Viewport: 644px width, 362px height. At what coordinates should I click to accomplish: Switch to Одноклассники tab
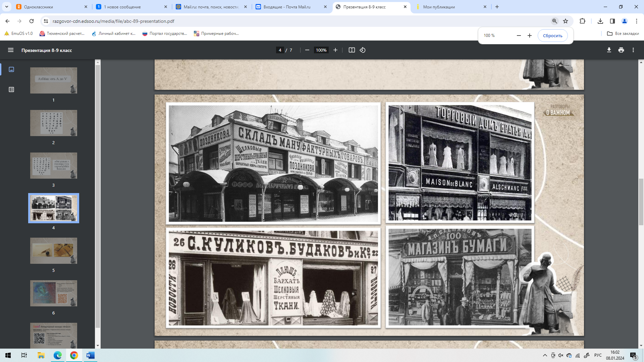pyautogui.click(x=52, y=7)
